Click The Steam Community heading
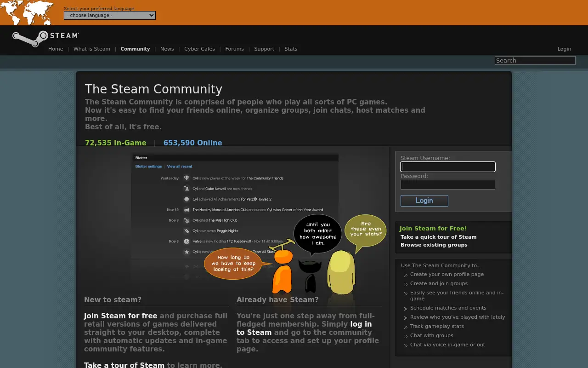Image resolution: width=588 pixels, height=368 pixels. 153,89
